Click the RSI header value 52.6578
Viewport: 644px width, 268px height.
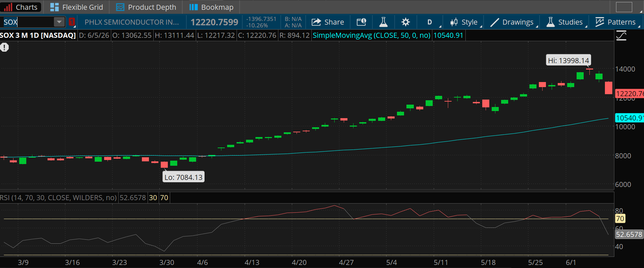coord(133,197)
